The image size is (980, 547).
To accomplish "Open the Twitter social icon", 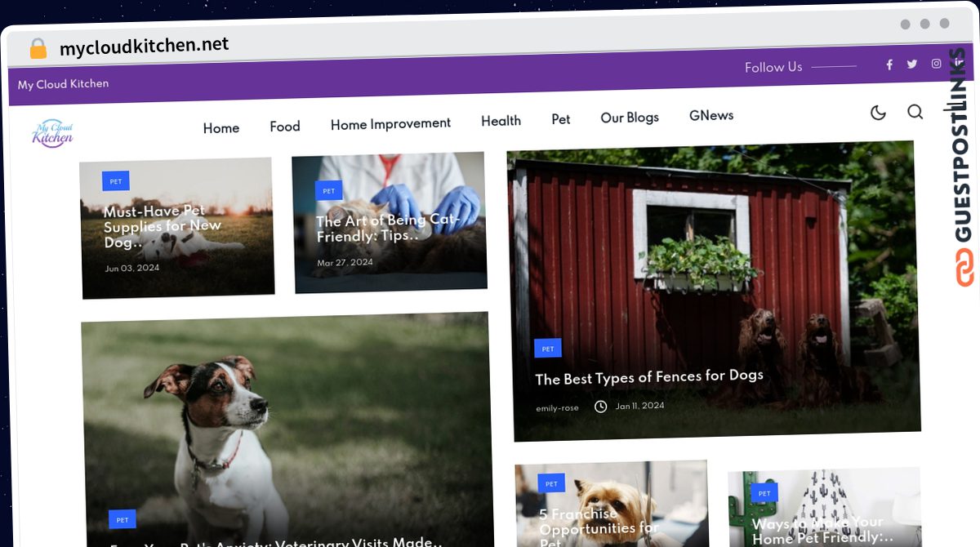I will (x=912, y=64).
